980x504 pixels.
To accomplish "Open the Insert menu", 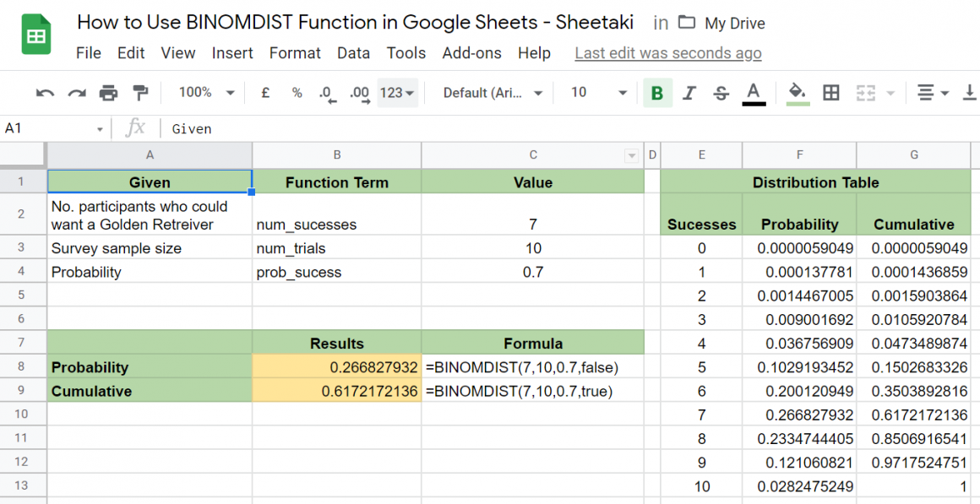I will [x=232, y=52].
